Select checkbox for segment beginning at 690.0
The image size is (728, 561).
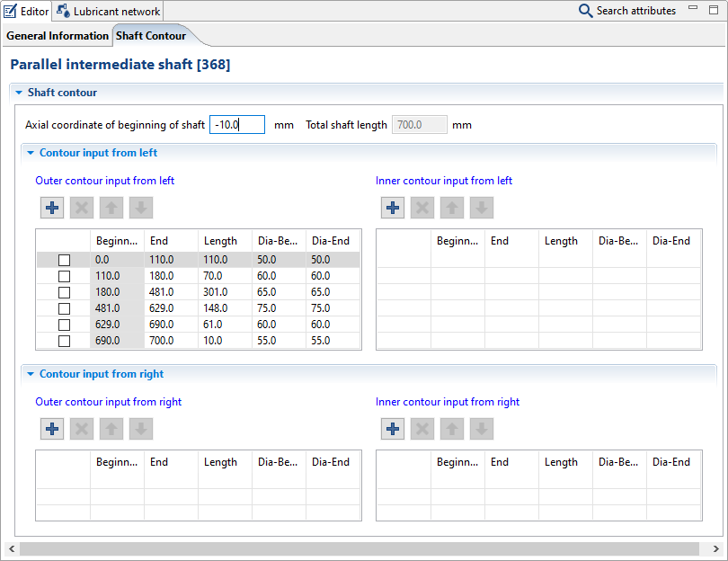[x=64, y=341]
